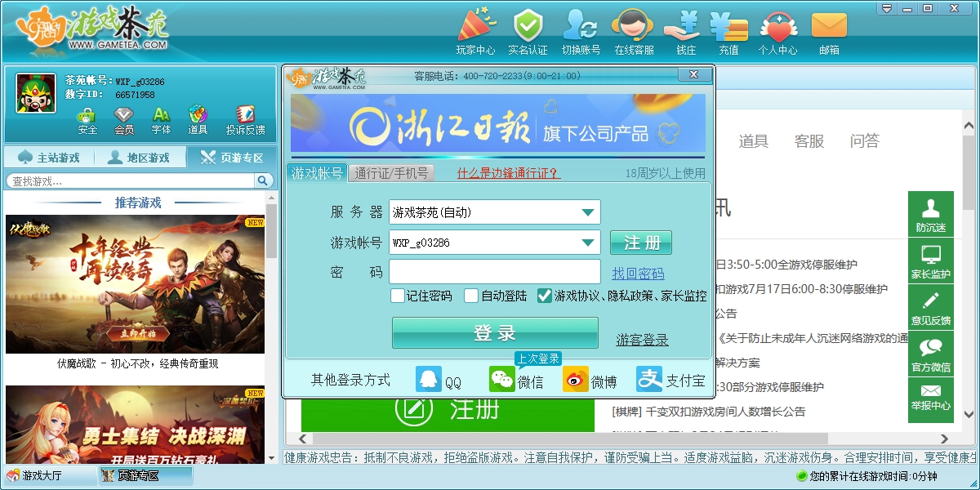
Task: Click the 找回密码 recover password link
Action: click(x=639, y=274)
